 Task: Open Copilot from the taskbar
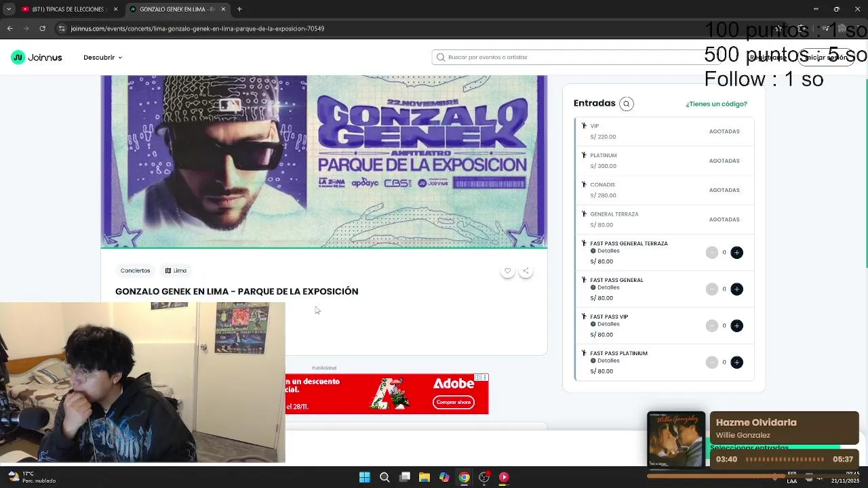(x=444, y=477)
